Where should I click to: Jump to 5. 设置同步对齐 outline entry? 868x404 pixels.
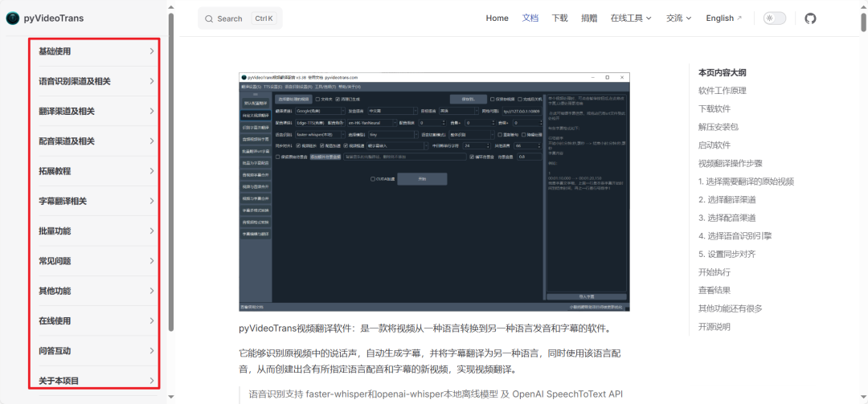727,255
